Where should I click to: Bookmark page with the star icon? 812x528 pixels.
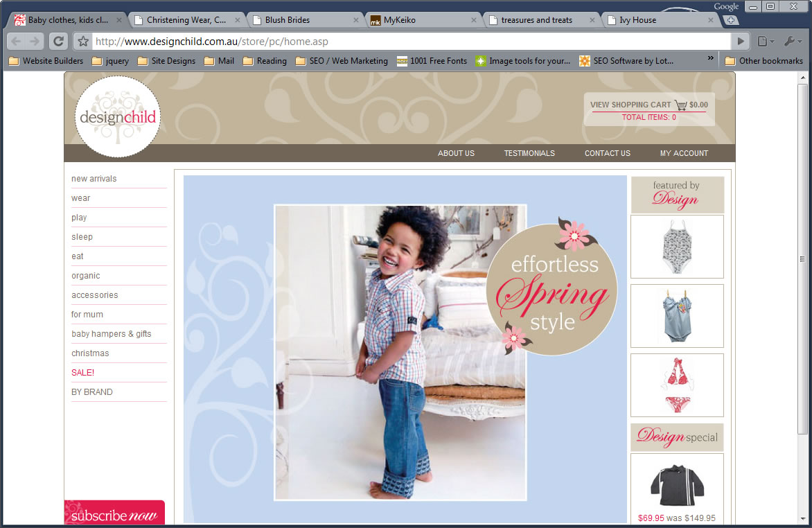(x=83, y=41)
